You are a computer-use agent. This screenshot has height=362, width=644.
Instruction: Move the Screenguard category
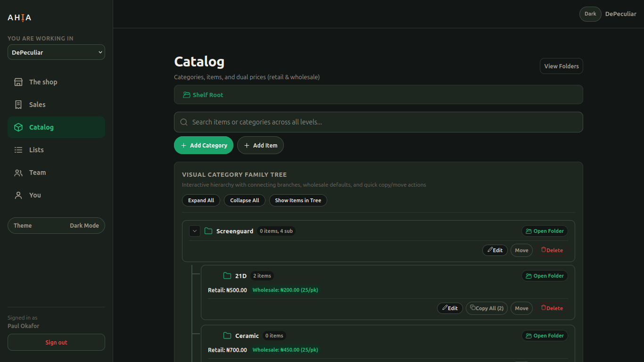coord(521,250)
